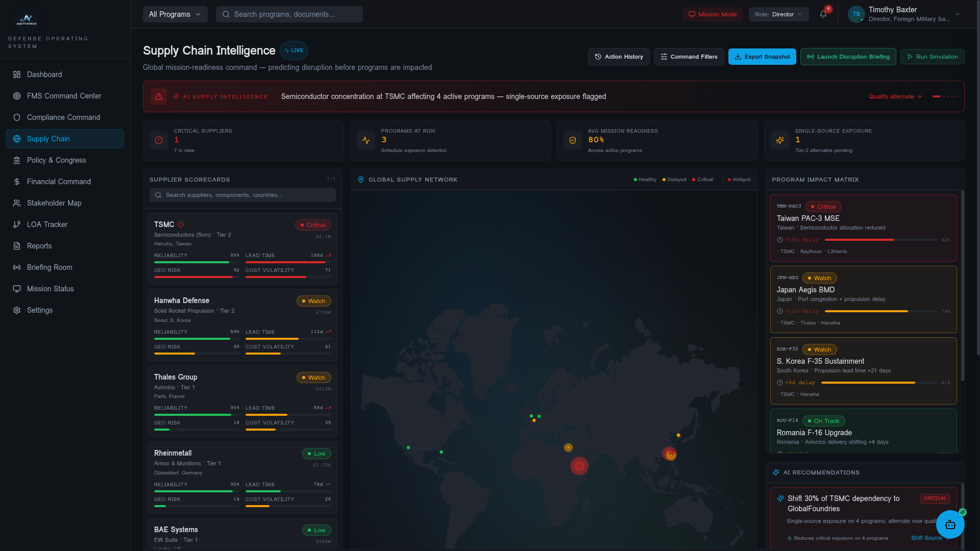Click the search suppliers, components field
Viewport: 980px width, 551px height.
[x=242, y=195]
